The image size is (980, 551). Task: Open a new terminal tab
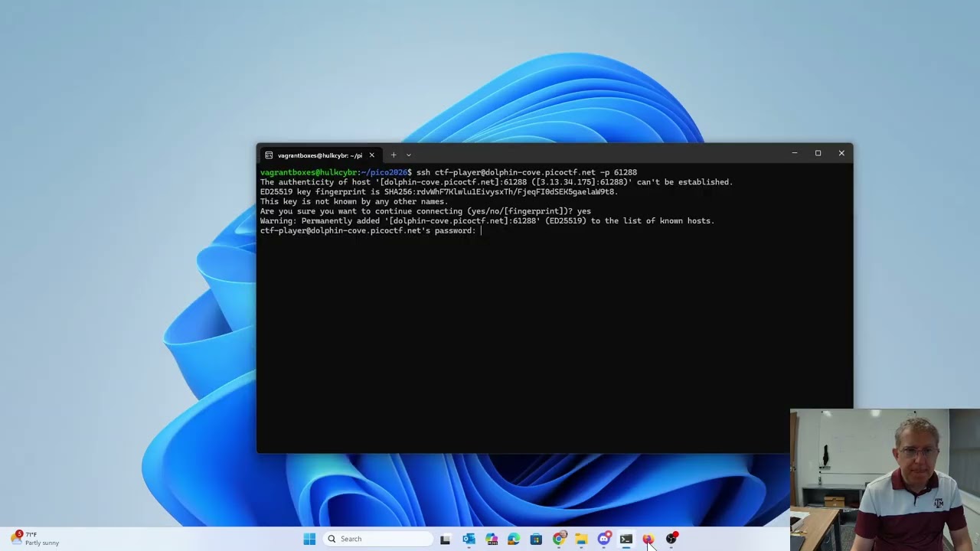coord(394,155)
